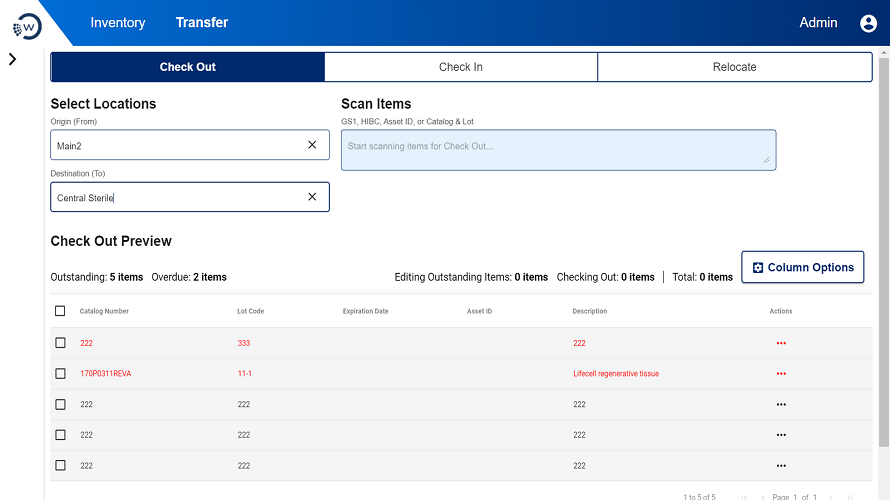Clear the Main2 origin location
The width and height of the screenshot is (890, 500).
coord(312,145)
